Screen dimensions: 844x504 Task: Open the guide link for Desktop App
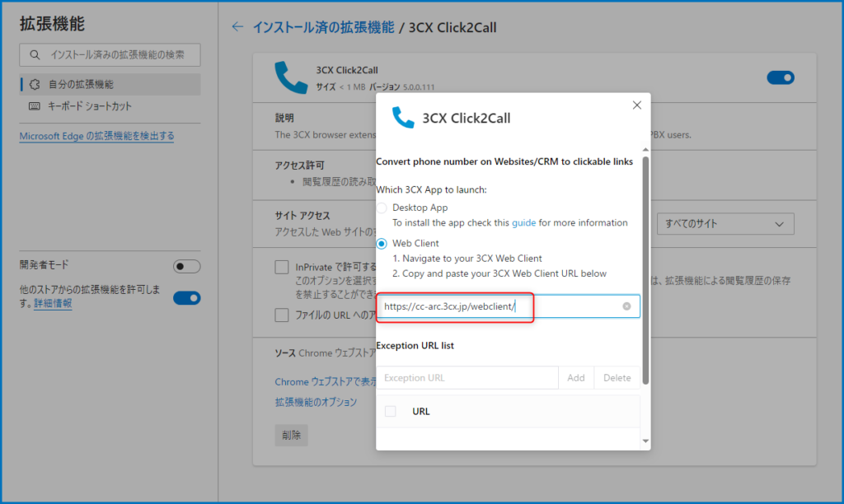point(523,222)
